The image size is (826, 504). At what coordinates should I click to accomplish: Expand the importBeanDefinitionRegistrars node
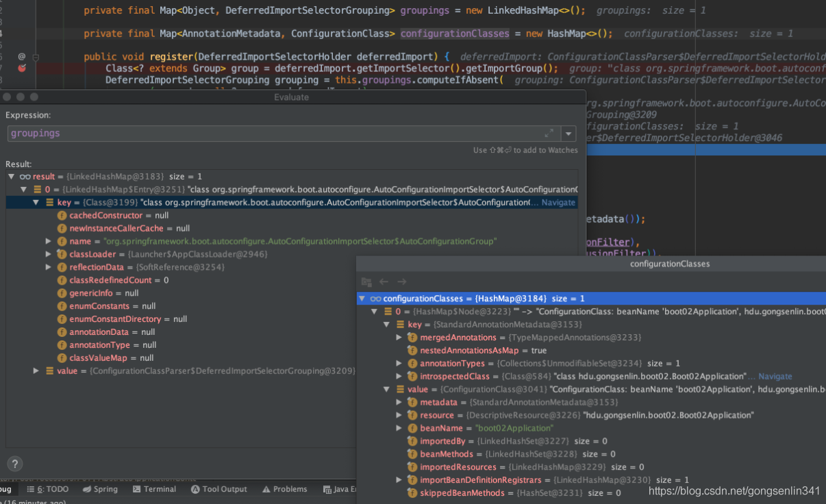click(399, 480)
